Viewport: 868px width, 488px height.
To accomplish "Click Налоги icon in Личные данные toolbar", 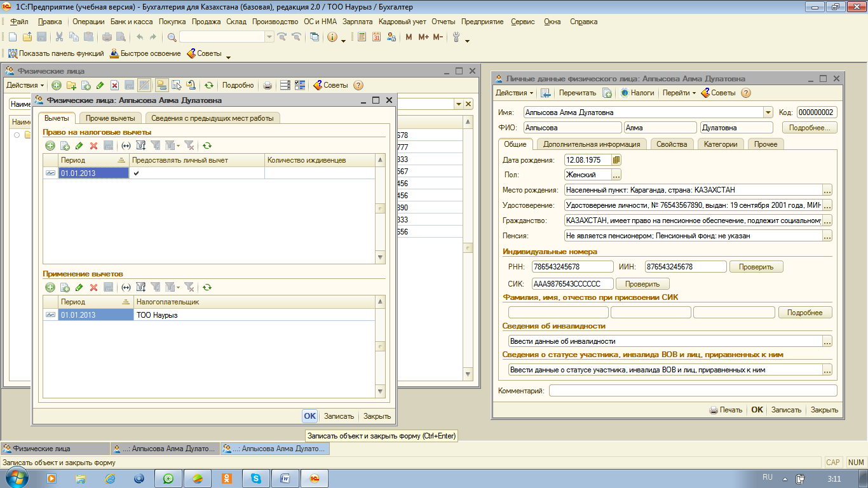I will (637, 93).
